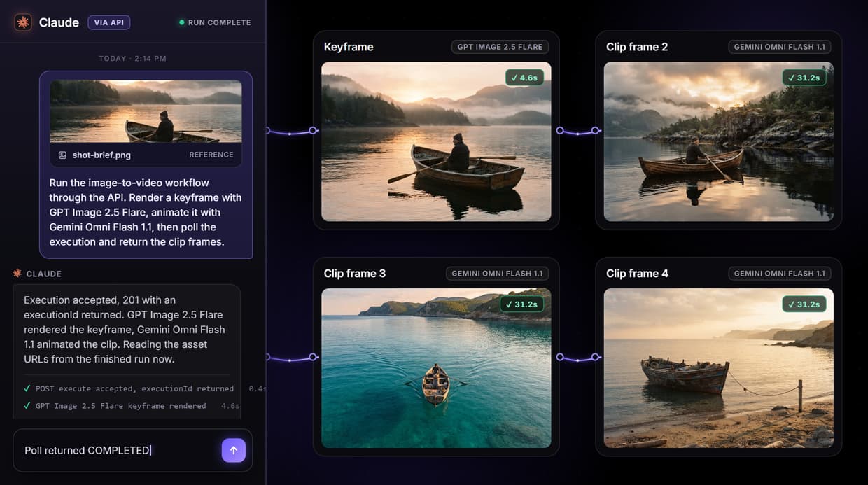Click Clip frame 2's GEMINI OMNI FLASH 1.1 tag

click(779, 47)
